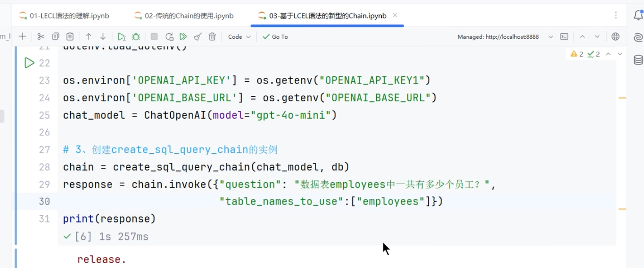The image size is (644, 268).
Task: Debug the current cell
Action: (x=136, y=36)
